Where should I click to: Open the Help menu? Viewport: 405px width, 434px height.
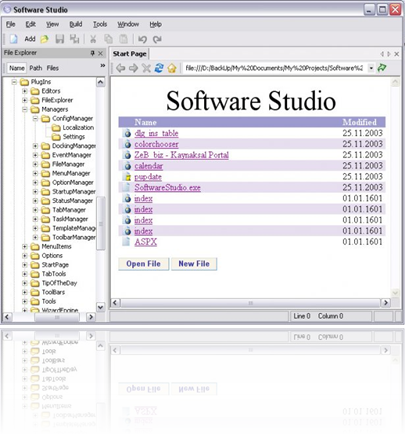pos(155,24)
